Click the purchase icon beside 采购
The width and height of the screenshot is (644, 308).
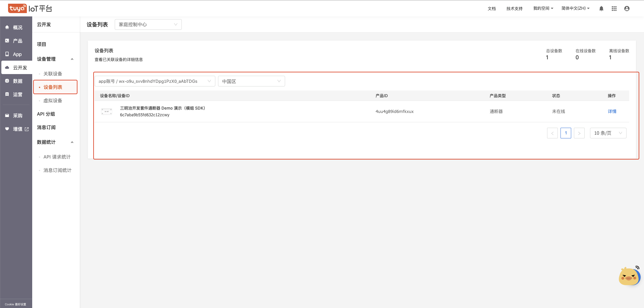click(x=7, y=116)
